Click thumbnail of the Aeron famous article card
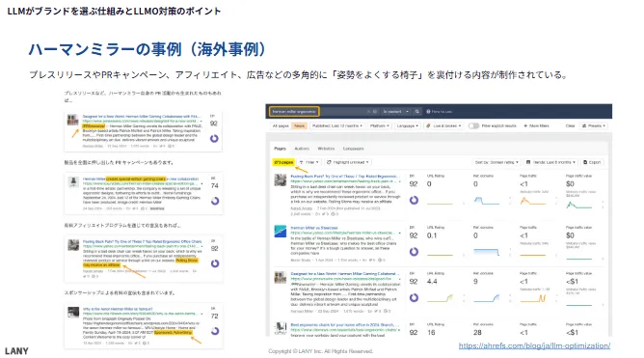 (73, 312)
